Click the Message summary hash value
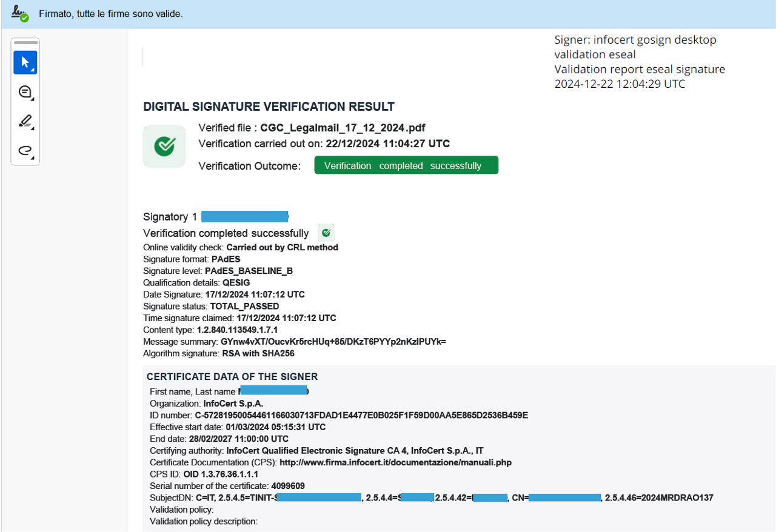 [333, 342]
